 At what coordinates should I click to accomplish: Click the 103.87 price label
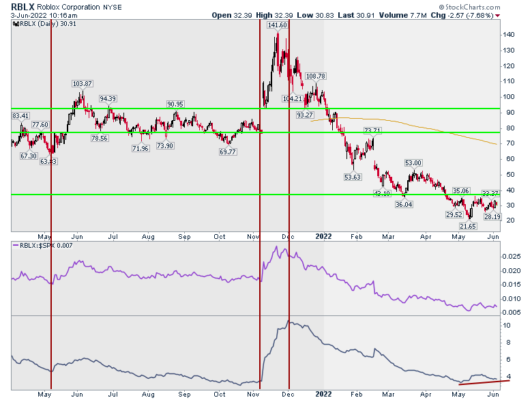[83, 83]
